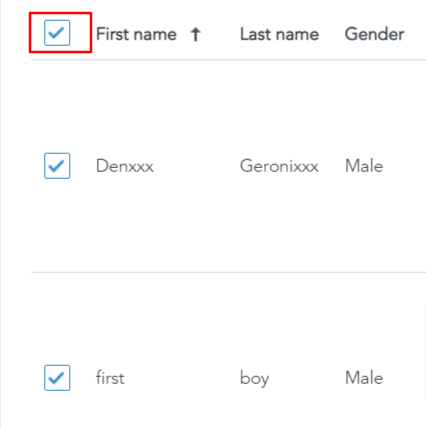
Task: Sort by the Last name column header
Action: (x=279, y=34)
